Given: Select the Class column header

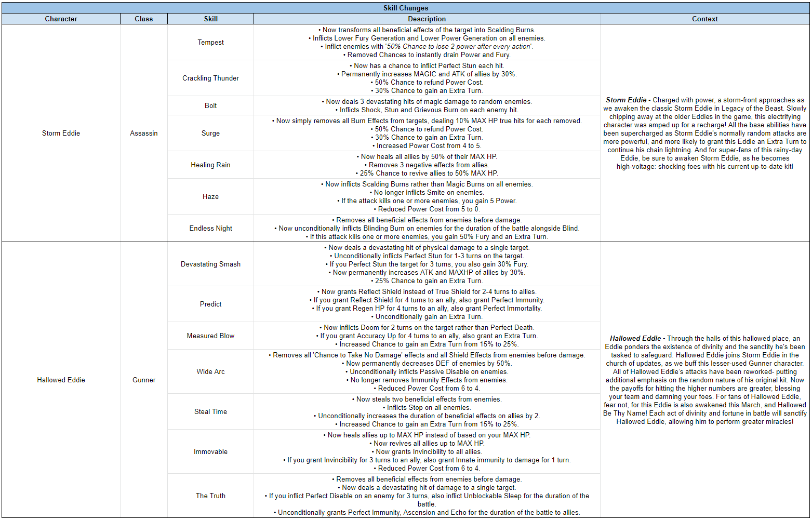Looking at the screenshot, I should pyautogui.click(x=143, y=19).
